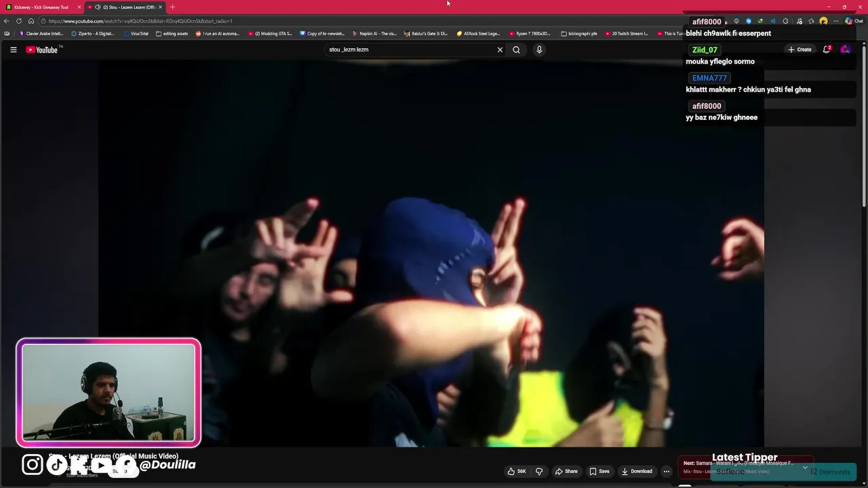
Task: Switch to the Kickaway Giveaway Tool tab
Action: [41, 7]
